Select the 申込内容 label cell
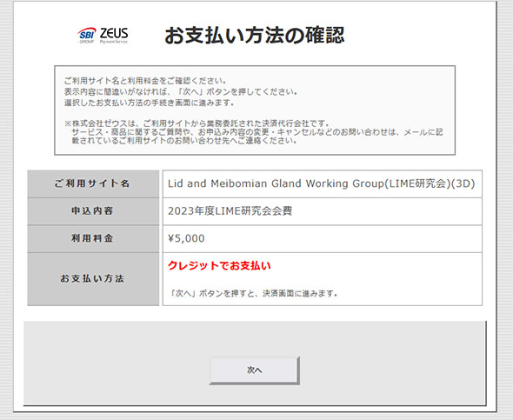This screenshot has height=420, width=513. [93, 211]
